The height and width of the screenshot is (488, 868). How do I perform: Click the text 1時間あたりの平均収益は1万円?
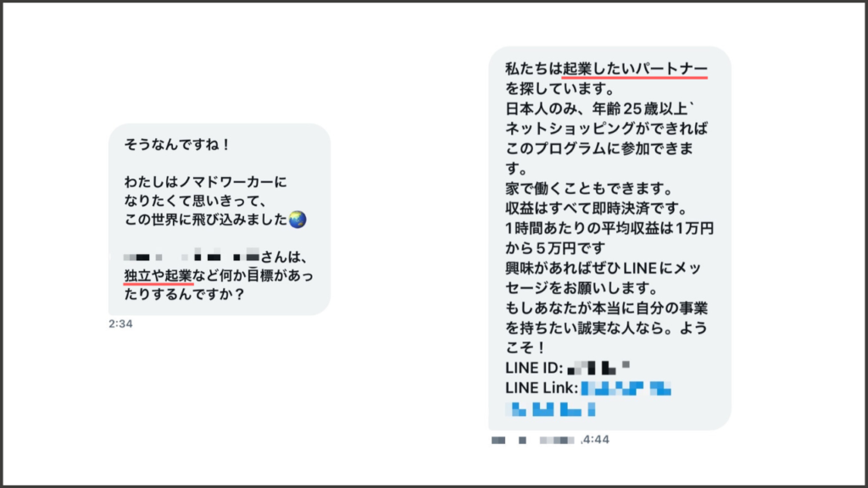pos(609,229)
